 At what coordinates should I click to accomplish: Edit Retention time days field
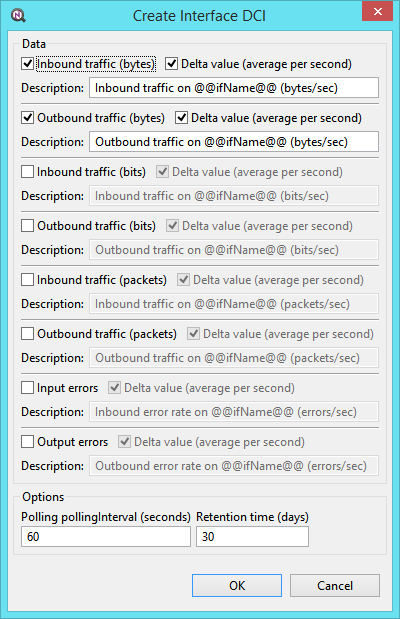[x=252, y=537]
